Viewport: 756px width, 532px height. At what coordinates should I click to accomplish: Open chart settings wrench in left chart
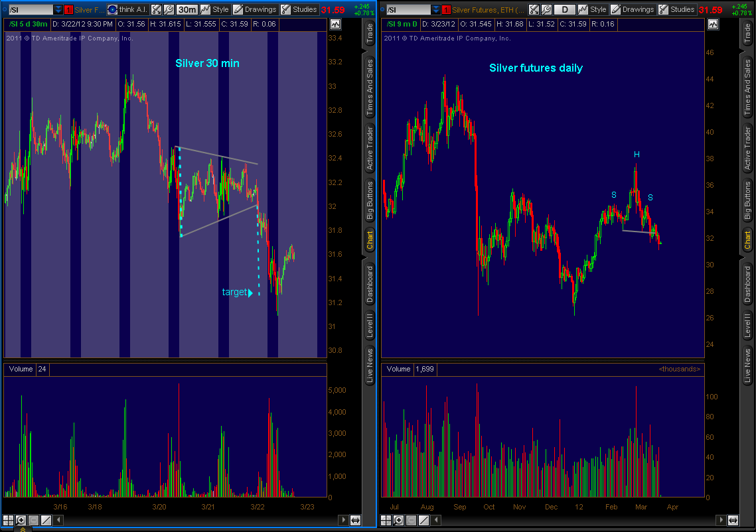coord(169,9)
